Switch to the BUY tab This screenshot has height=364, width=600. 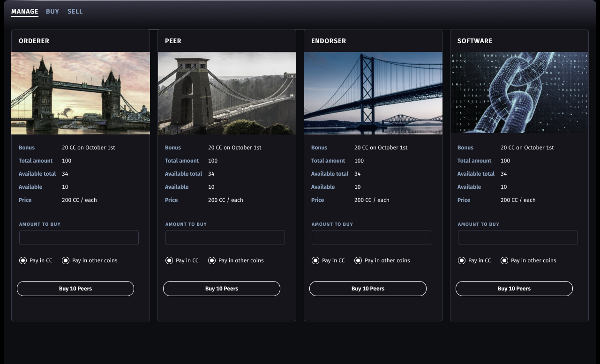[52, 11]
